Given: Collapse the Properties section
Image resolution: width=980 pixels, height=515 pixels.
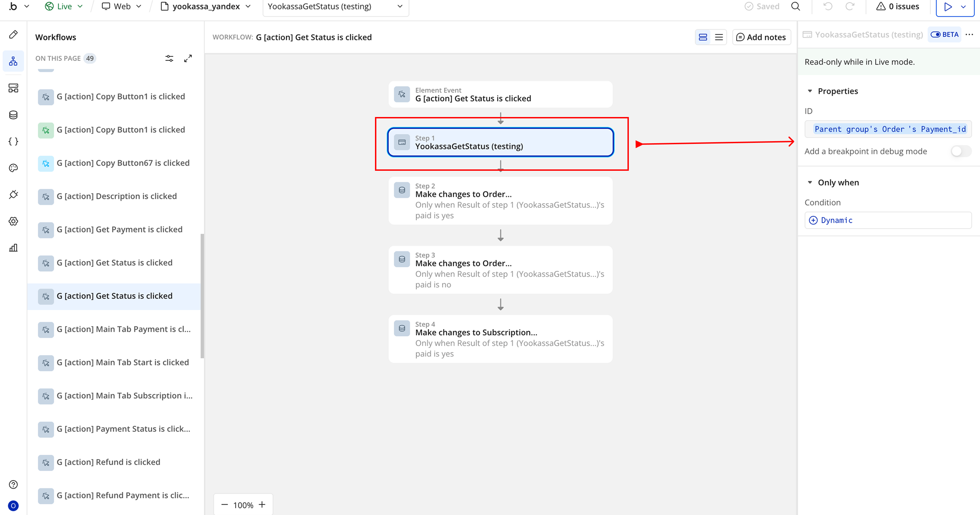Looking at the screenshot, I should pos(810,91).
